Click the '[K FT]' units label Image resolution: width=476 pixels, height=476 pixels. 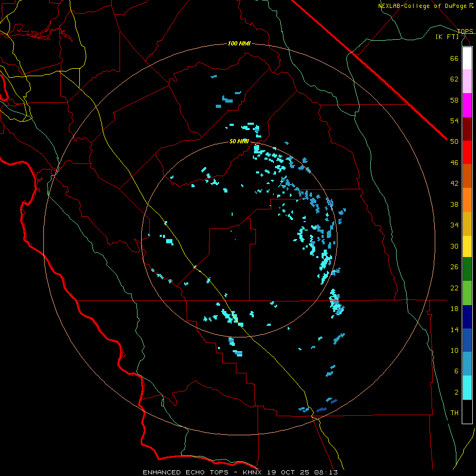point(447,37)
